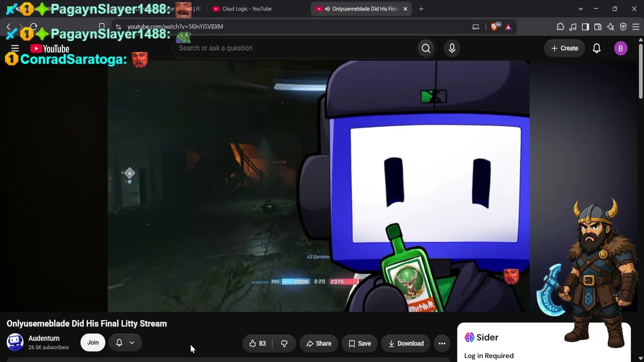
Task: Open the browser main menu icon
Action: (x=635, y=27)
